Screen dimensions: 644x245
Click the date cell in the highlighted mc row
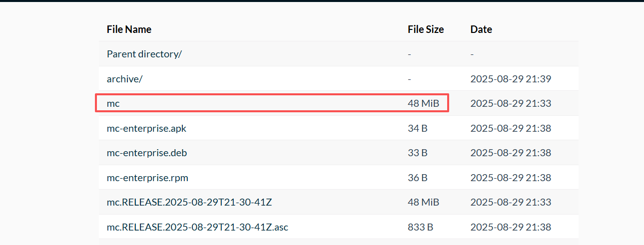coord(511,103)
